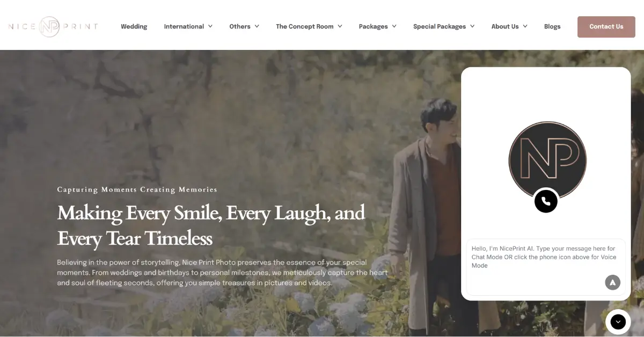Click the headline Making Every Smile text
The image size is (644, 337).
(211, 213)
